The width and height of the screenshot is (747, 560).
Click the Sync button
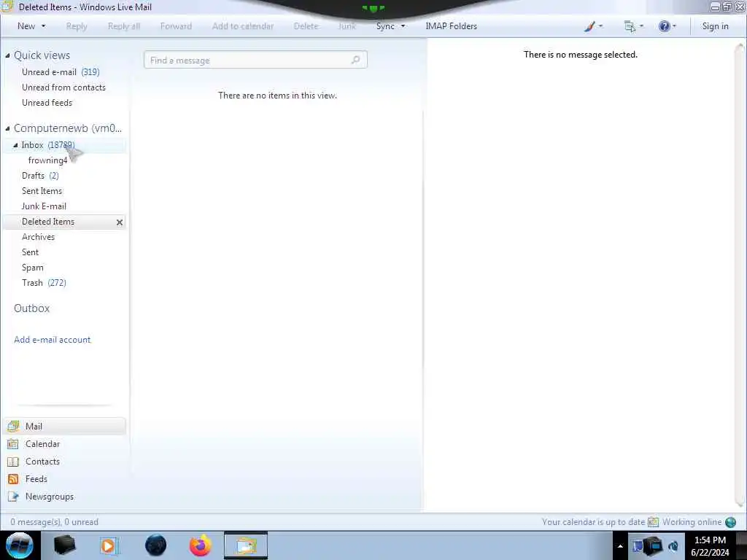point(385,26)
